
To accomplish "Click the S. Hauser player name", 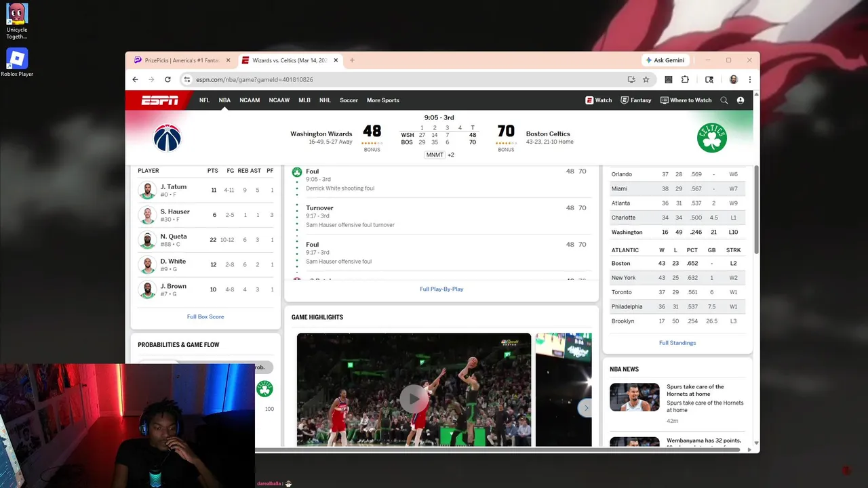I will [175, 212].
